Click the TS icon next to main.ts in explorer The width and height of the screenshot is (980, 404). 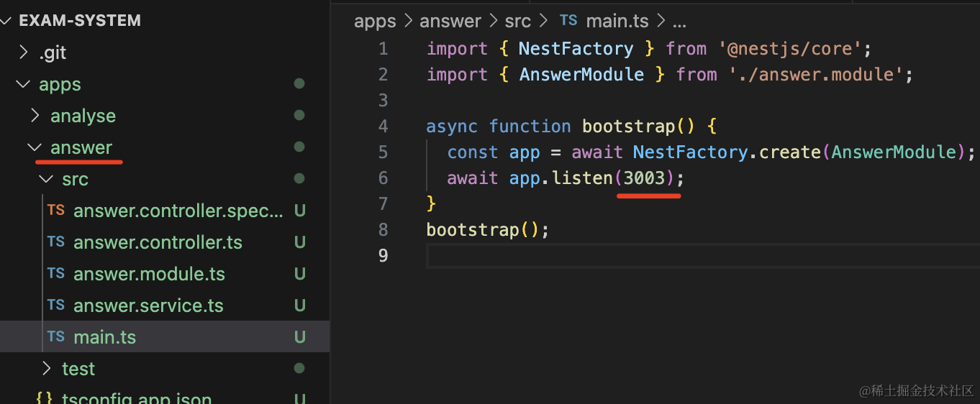coord(56,337)
